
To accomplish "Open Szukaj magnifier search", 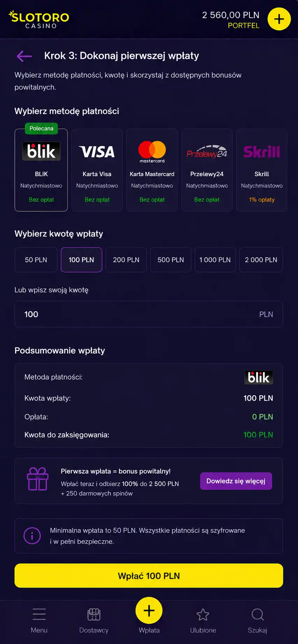I will pos(257,621).
